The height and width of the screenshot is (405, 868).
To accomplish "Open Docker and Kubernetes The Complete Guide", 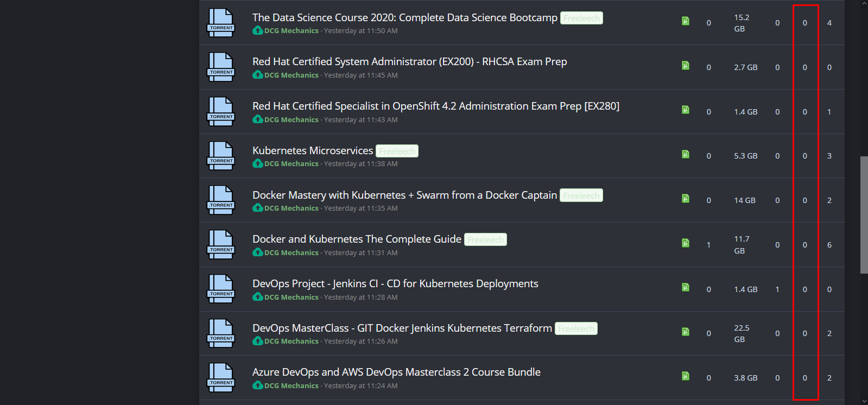I will click(357, 239).
